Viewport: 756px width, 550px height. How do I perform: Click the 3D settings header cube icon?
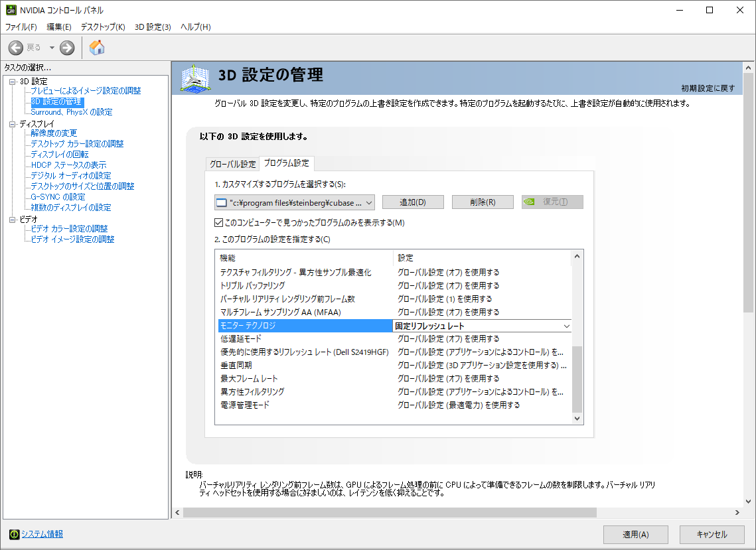[x=194, y=78]
